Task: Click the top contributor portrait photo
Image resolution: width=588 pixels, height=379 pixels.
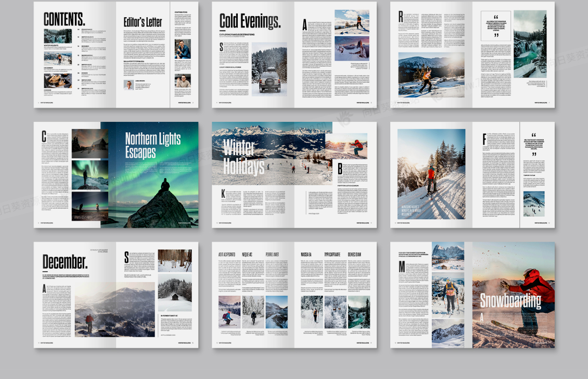Action: [182, 49]
